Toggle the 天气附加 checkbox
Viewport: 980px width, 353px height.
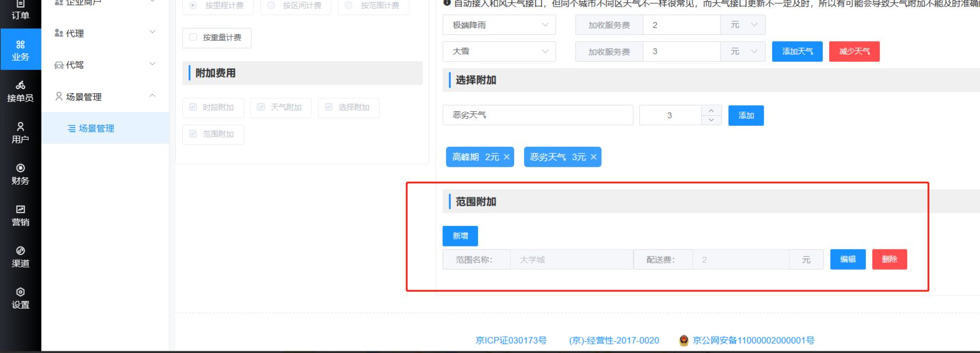261,107
